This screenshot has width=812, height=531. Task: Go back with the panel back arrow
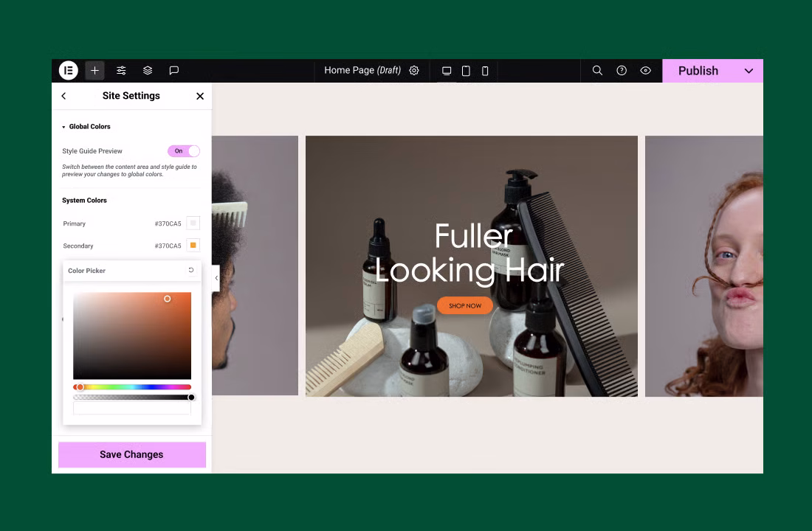pos(63,95)
